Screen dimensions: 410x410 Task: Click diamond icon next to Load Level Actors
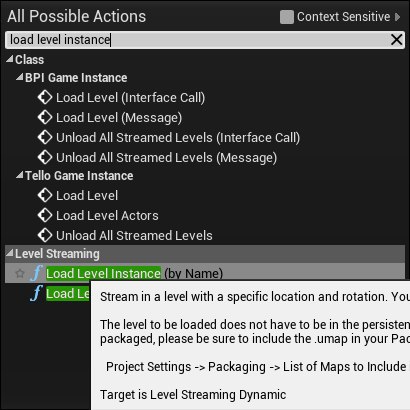pos(45,215)
